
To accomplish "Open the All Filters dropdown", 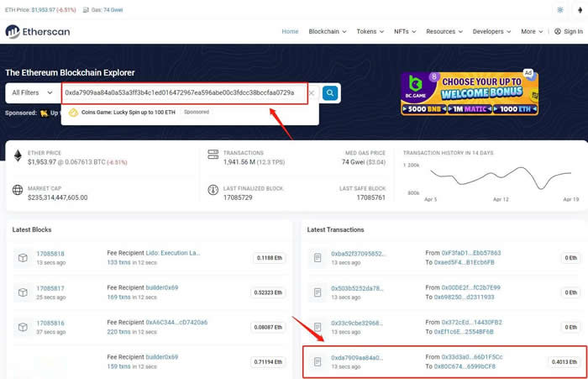I will click(x=32, y=92).
